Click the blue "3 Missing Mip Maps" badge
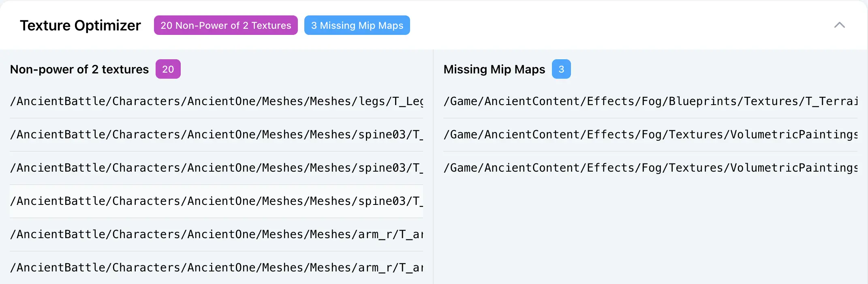 coord(357,25)
